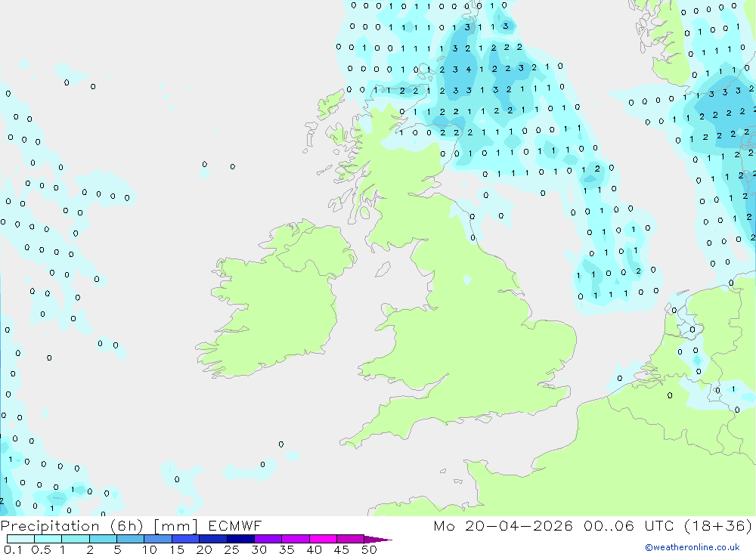Screen dimensions: 756x554
Task: Click the "50" legend scale label
Action: click(369, 549)
